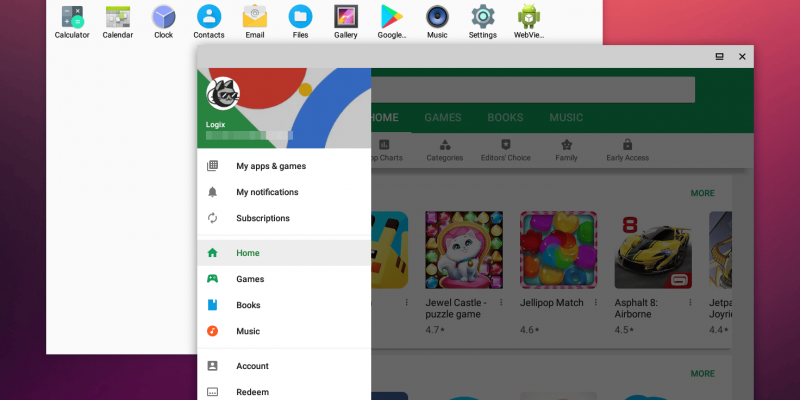Open the Files app
The image size is (800, 400).
click(301, 21)
